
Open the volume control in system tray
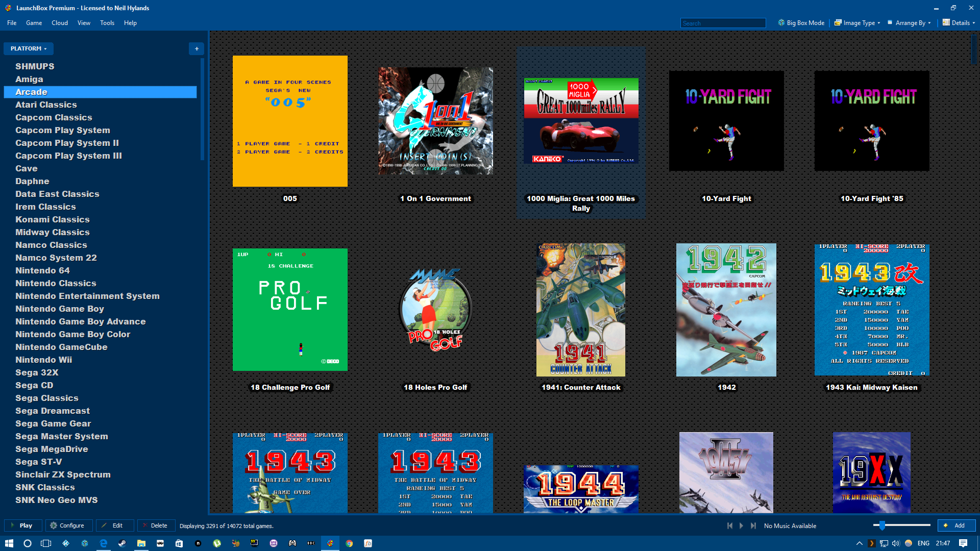pyautogui.click(x=896, y=543)
